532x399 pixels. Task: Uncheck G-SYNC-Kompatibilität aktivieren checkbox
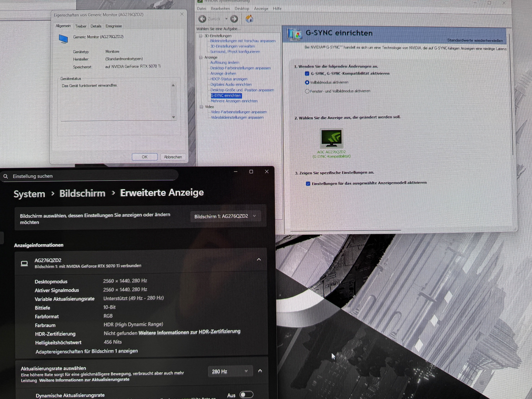pos(307,74)
